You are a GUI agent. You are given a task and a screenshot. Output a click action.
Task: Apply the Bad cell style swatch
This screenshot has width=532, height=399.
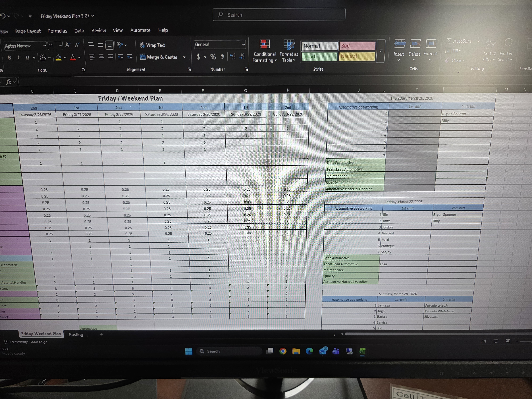point(357,46)
